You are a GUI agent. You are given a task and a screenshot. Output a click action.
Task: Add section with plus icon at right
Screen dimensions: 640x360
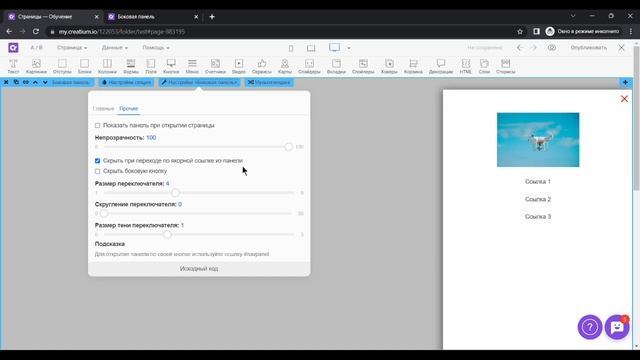(x=625, y=82)
